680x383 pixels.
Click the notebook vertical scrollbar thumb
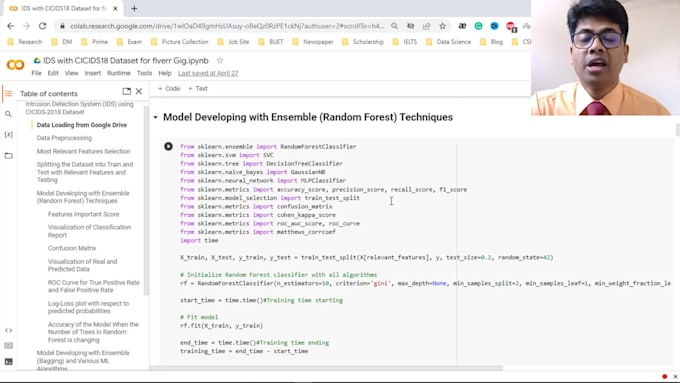pos(677,130)
